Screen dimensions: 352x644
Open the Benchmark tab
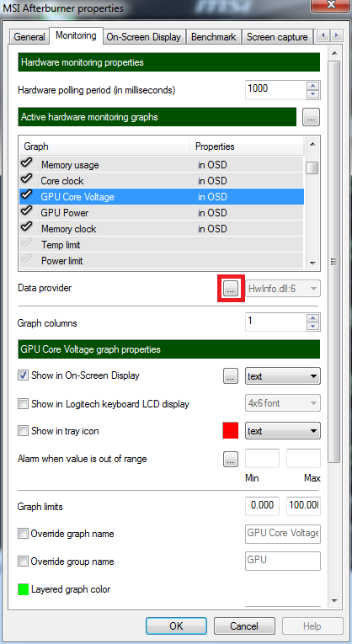tap(214, 36)
